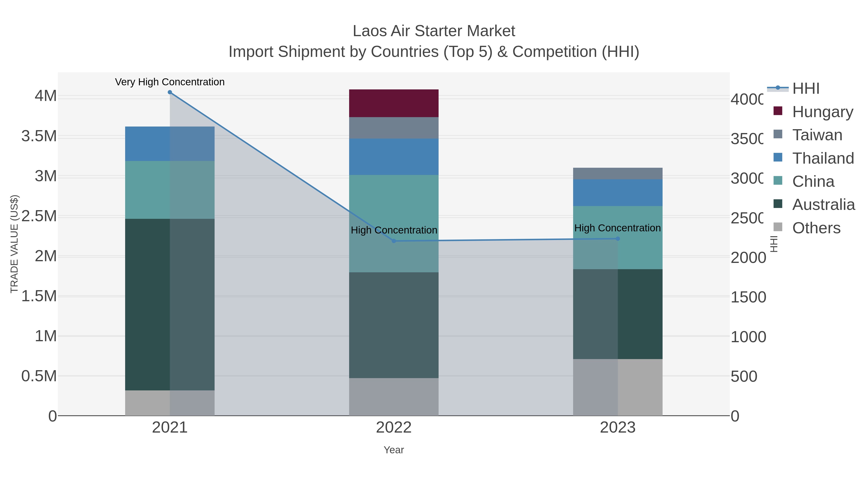This screenshot has height=488, width=868.
Task: Toggle the Thailand legend entry
Action: [814, 158]
